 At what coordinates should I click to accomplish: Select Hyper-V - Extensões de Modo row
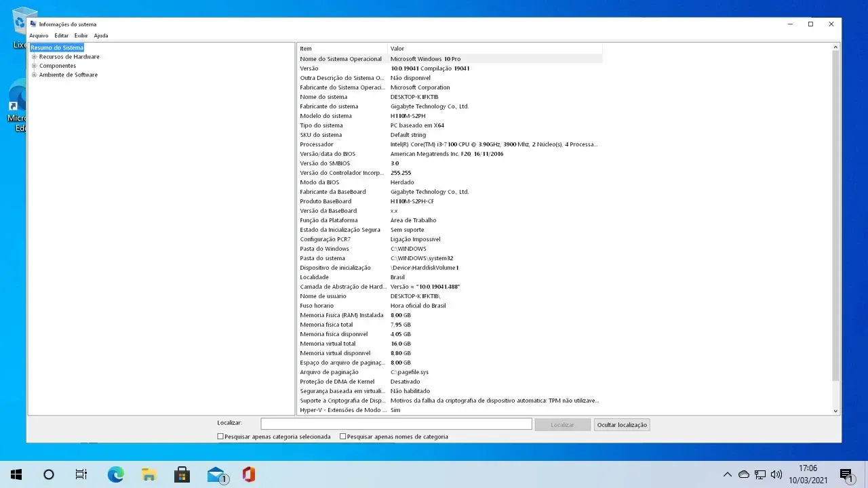[x=450, y=410]
